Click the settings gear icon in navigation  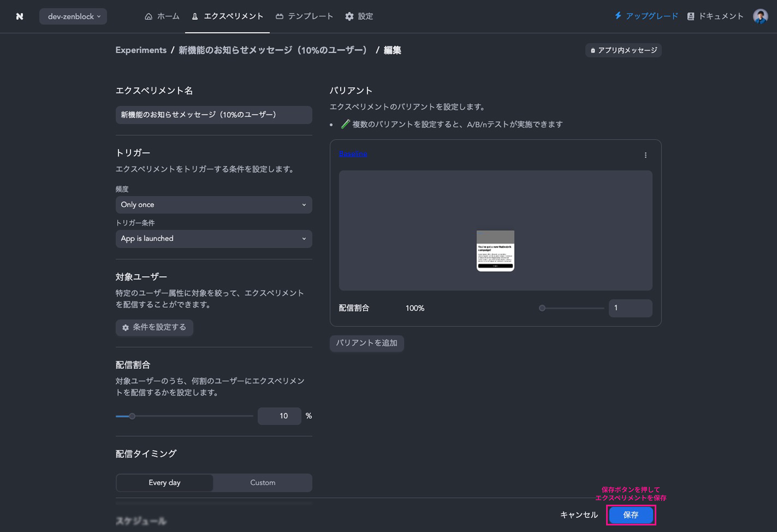coord(349,16)
